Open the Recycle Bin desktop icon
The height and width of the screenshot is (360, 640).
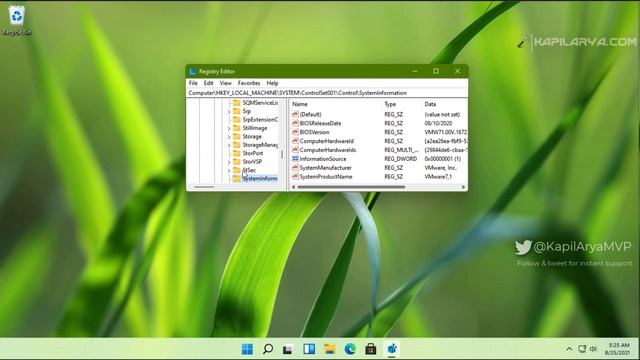pyautogui.click(x=17, y=20)
